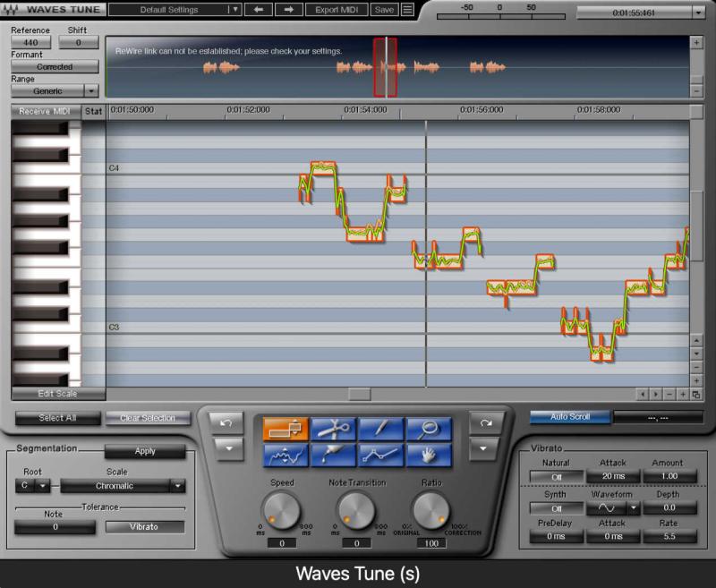
Task: Toggle the Stat column header
Action: click(x=93, y=111)
